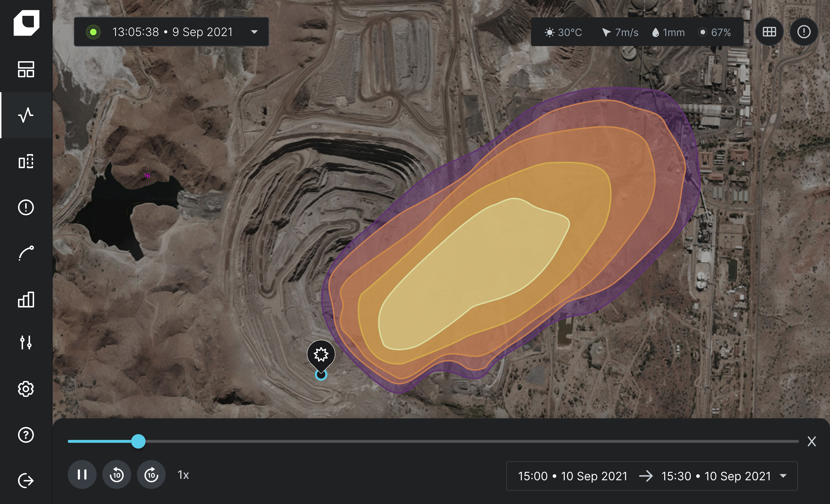Expand the 15:00 to 15:30 range dropdown

[783, 476]
